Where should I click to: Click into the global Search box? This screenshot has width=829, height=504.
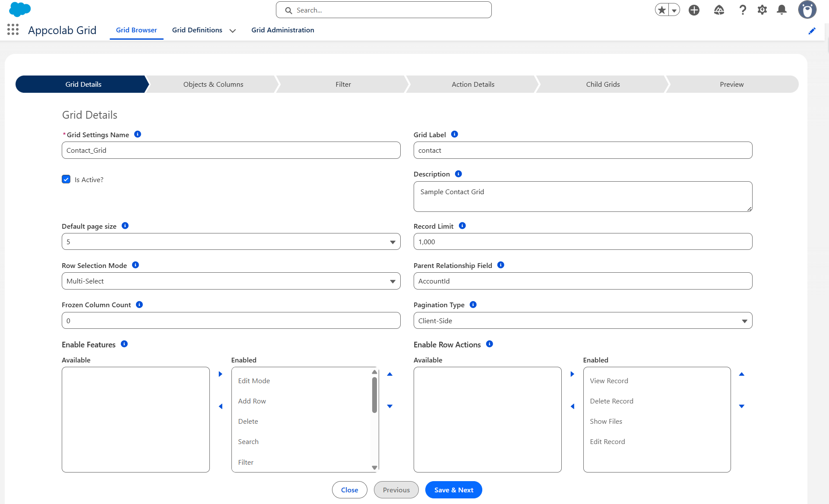coord(384,10)
